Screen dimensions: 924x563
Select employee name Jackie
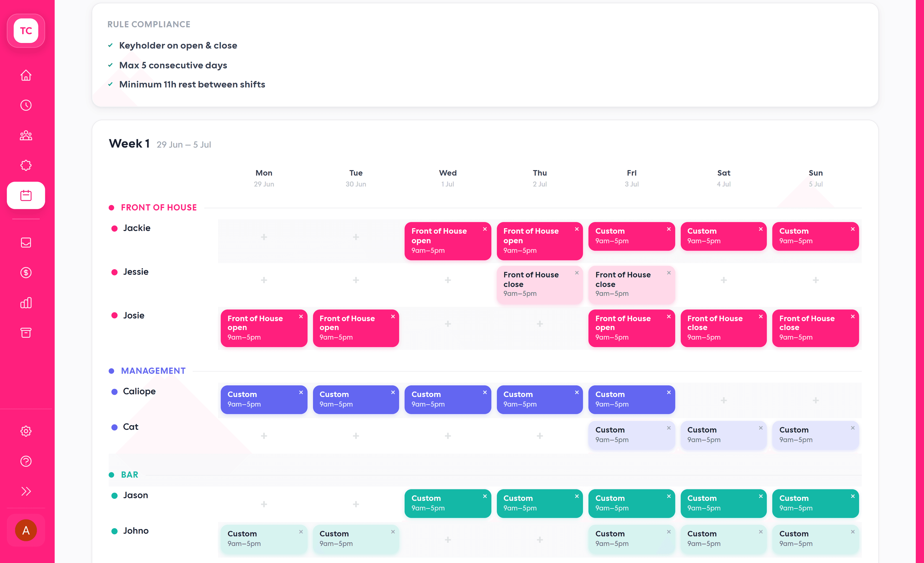tap(136, 228)
